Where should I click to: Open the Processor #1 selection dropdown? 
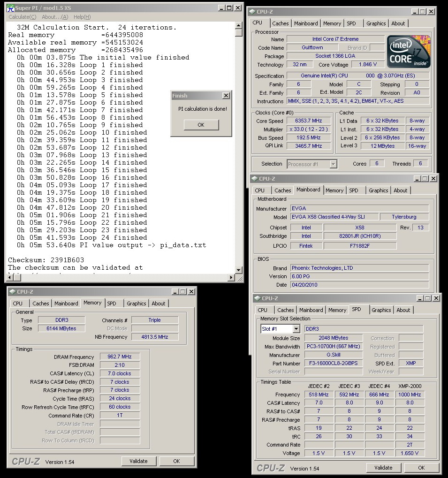(x=334, y=164)
